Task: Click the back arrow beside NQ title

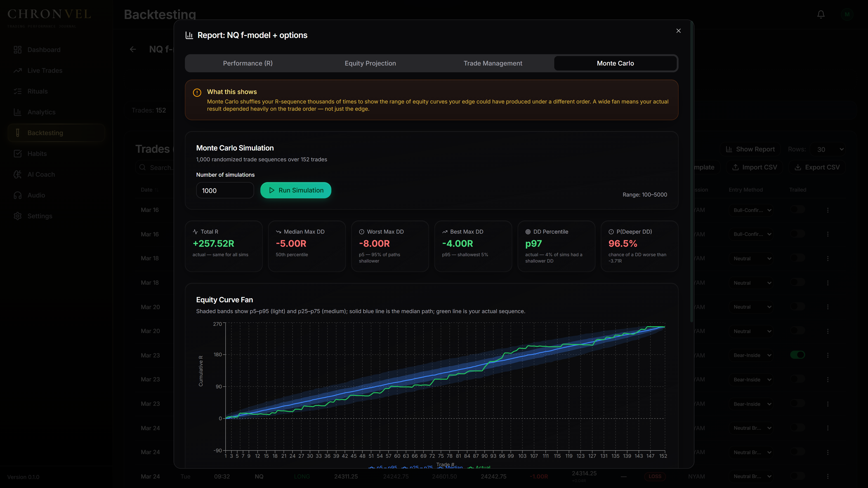Action: [133, 49]
